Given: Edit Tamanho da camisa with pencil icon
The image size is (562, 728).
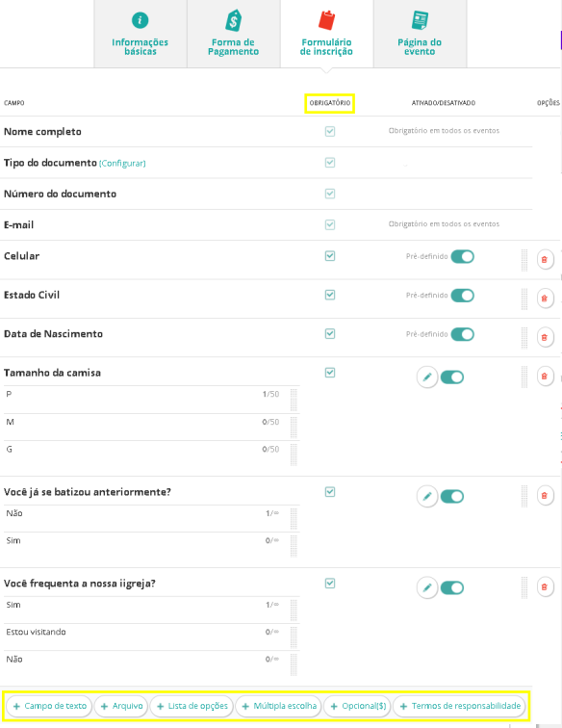Looking at the screenshot, I should point(427,377).
